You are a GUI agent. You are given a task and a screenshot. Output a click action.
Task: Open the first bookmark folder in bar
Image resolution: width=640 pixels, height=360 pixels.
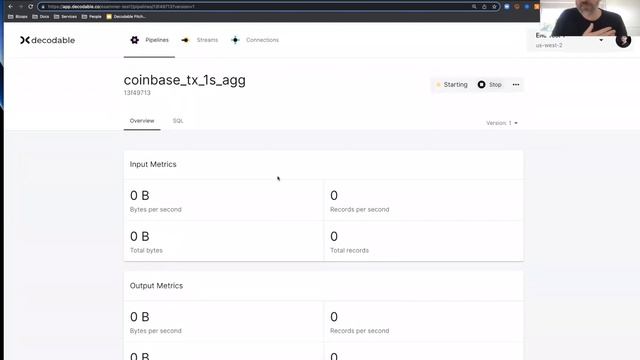coord(18,17)
